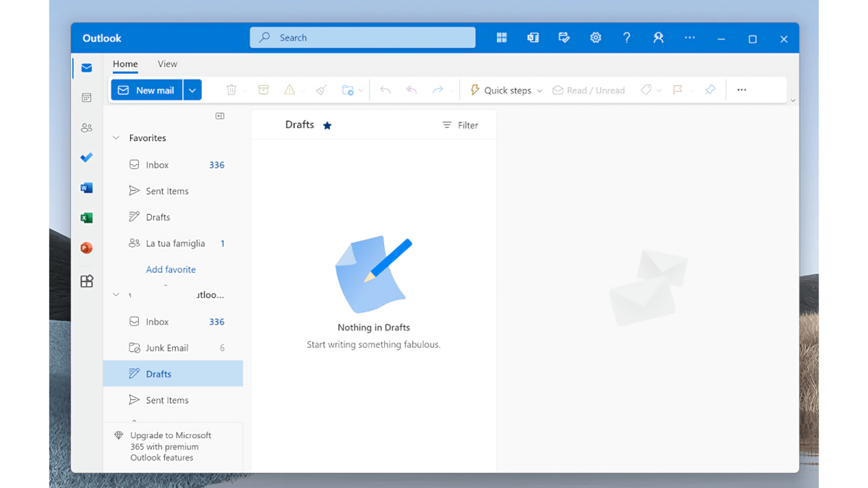Open the People view icon
The width and height of the screenshot is (868, 488).
tap(86, 127)
